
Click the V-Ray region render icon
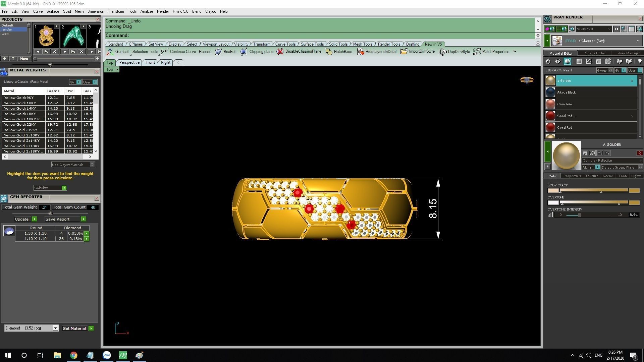coord(562,29)
